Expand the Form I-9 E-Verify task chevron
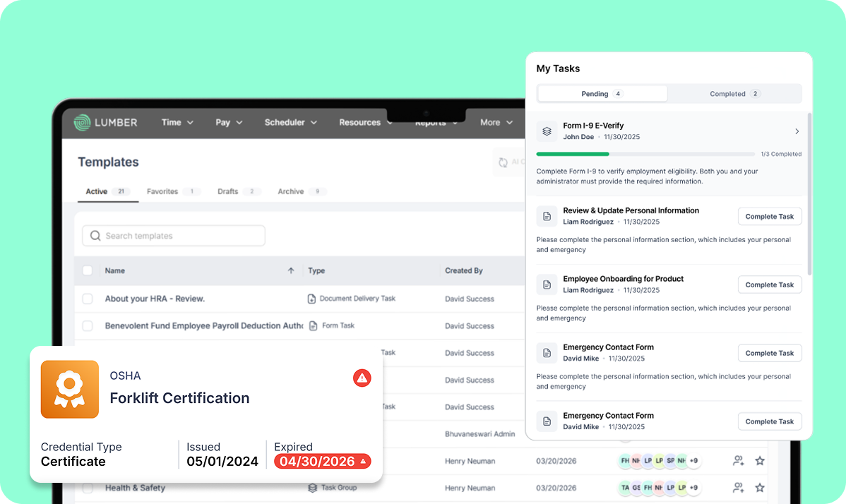 click(797, 131)
